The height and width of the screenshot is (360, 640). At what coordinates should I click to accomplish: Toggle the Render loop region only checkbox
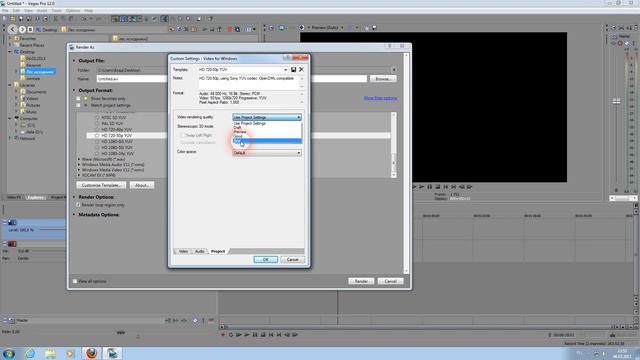[78, 205]
